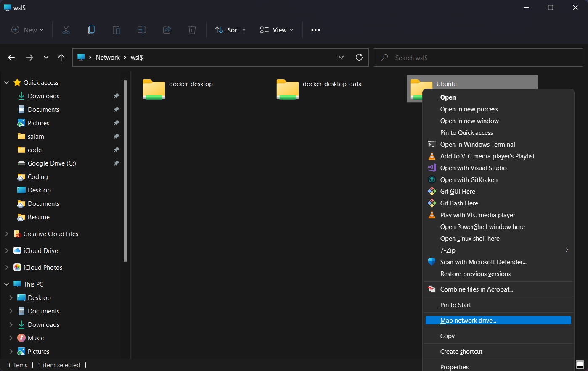Image resolution: width=588 pixels, height=371 pixels.
Task: Open the View dropdown
Action: [277, 30]
